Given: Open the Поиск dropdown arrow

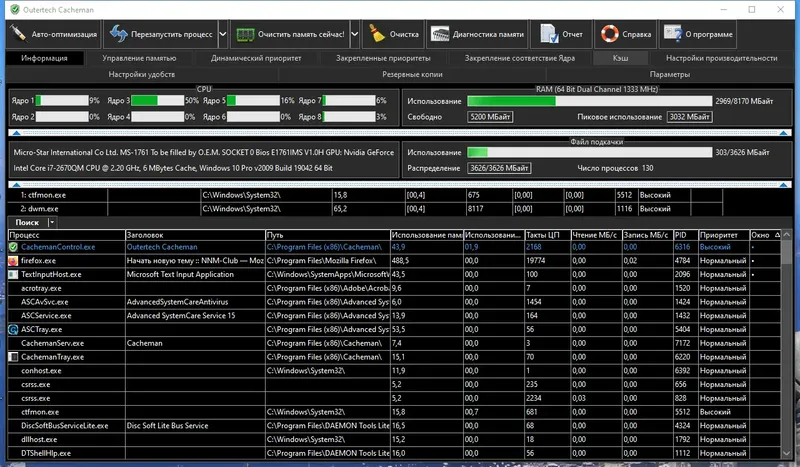Looking at the screenshot, I should pos(52,223).
